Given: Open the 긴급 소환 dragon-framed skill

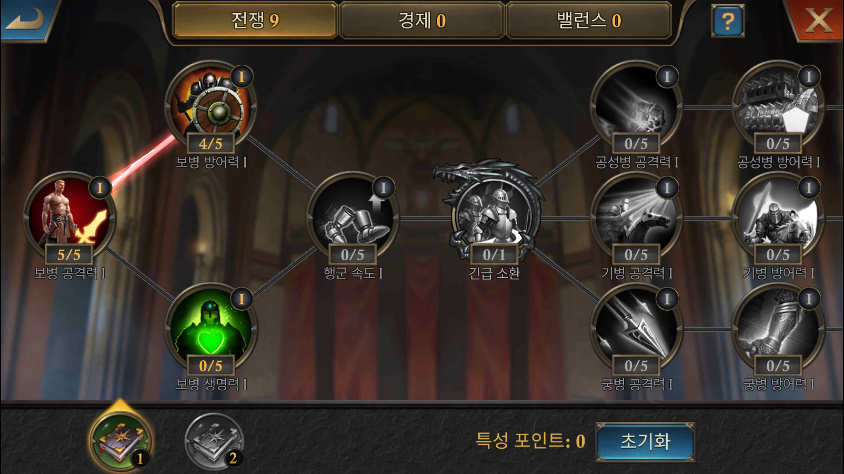Looking at the screenshot, I should pos(494,212).
